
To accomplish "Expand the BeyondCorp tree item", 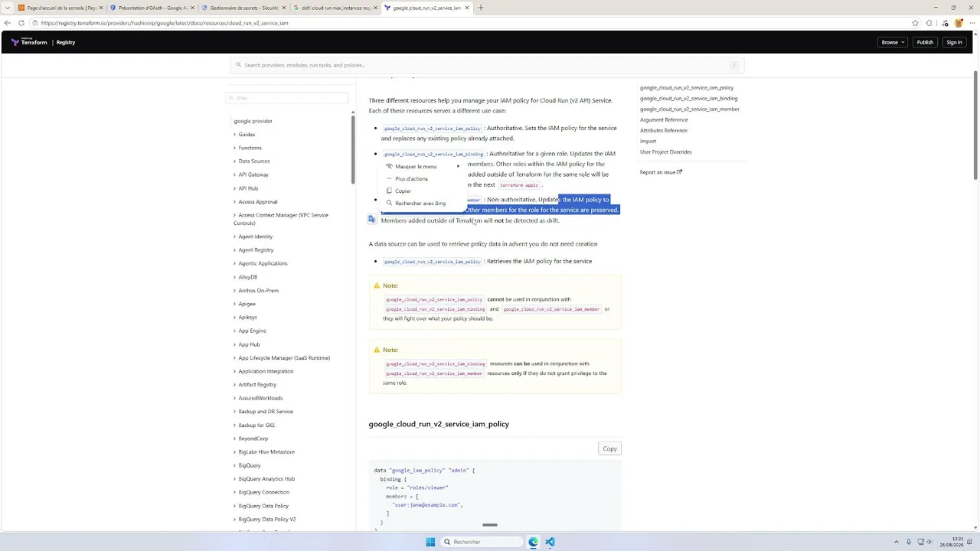I will [x=253, y=439].
